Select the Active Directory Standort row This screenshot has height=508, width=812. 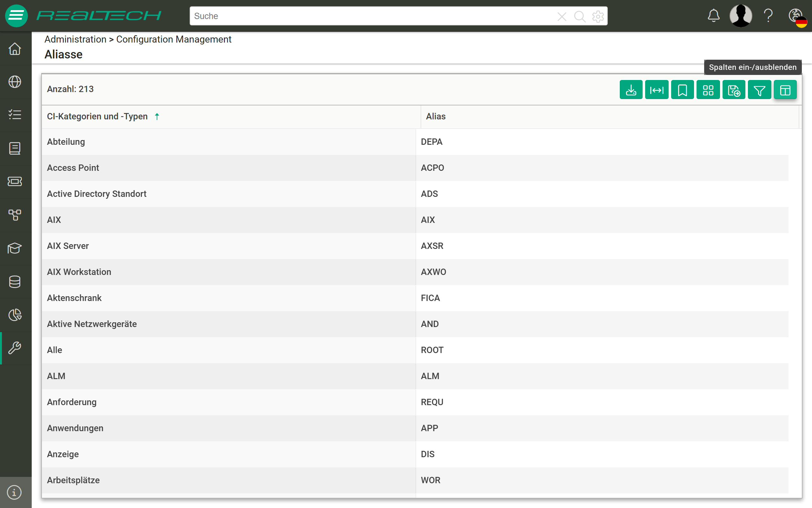[415, 194]
